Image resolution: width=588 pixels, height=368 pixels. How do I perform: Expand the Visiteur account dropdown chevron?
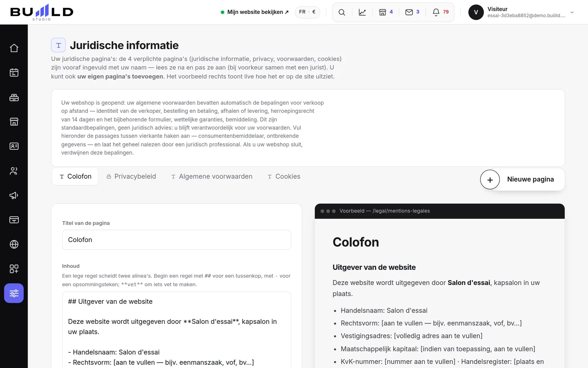click(x=572, y=12)
